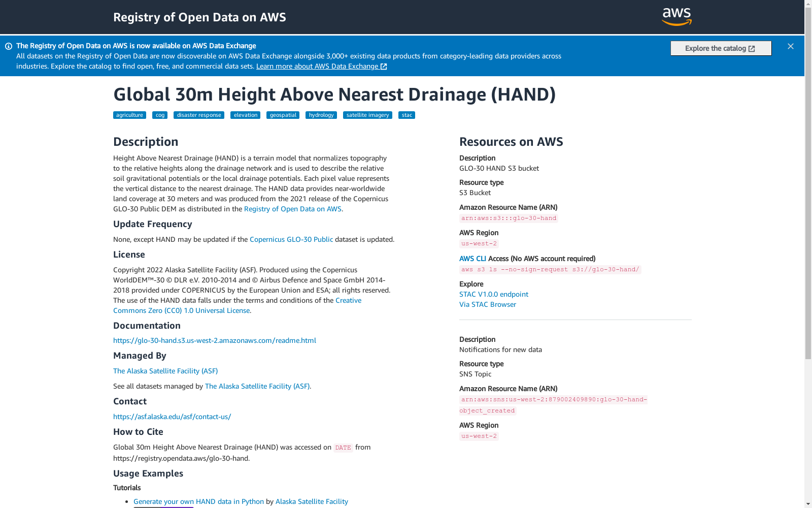The height and width of the screenshot is (508, 812).
Task: See all datasets managed by ASF link
Action: (x=257, y=386)
